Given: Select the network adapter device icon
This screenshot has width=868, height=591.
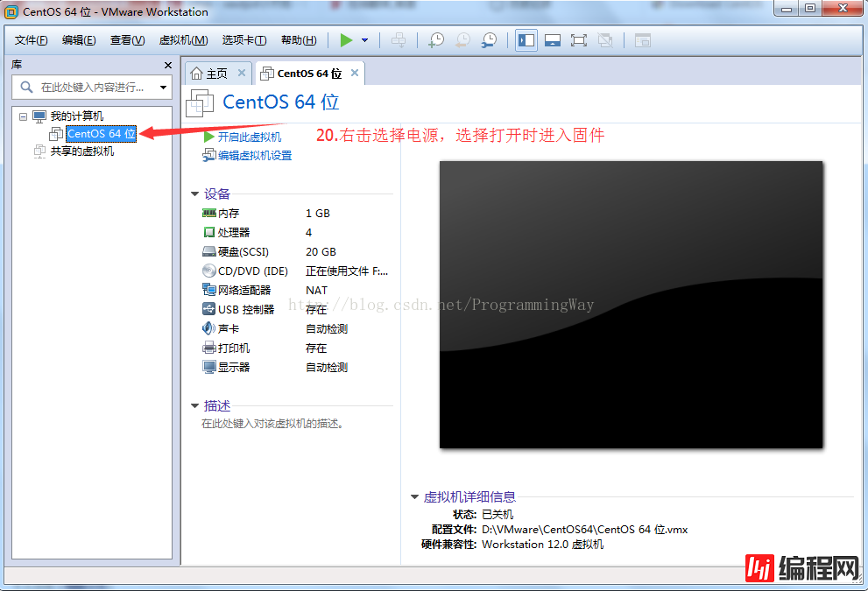Looking at the screenshot, I should pyautogui.click(x=209, y=290).
